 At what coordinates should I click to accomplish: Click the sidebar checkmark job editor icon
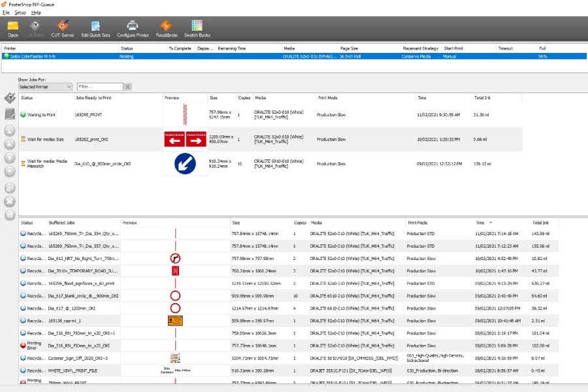[x=10, y=98]
